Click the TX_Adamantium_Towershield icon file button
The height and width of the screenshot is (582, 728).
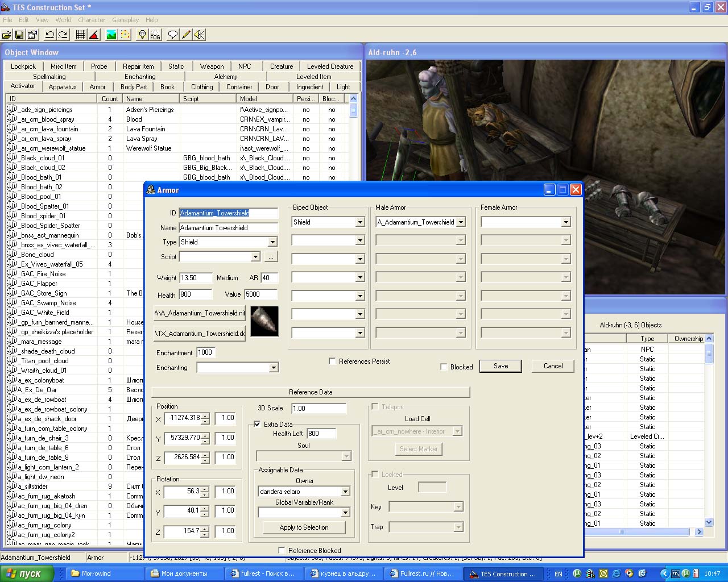(199, 334)
